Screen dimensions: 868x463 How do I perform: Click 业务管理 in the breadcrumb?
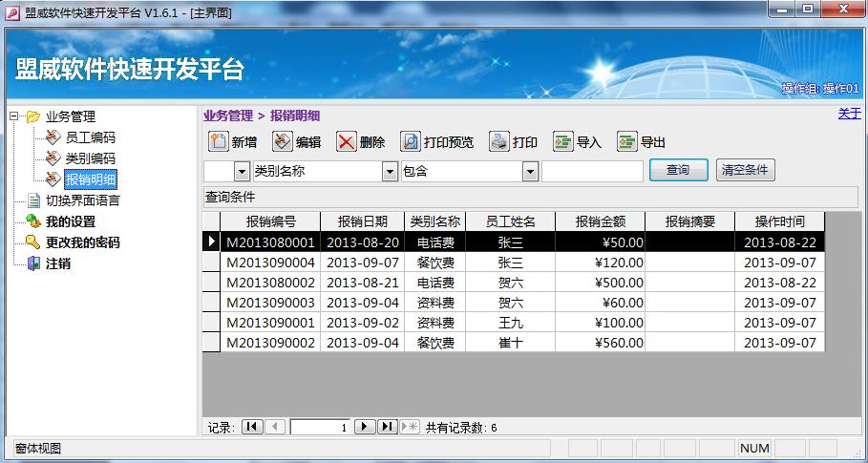coord(228,116)
